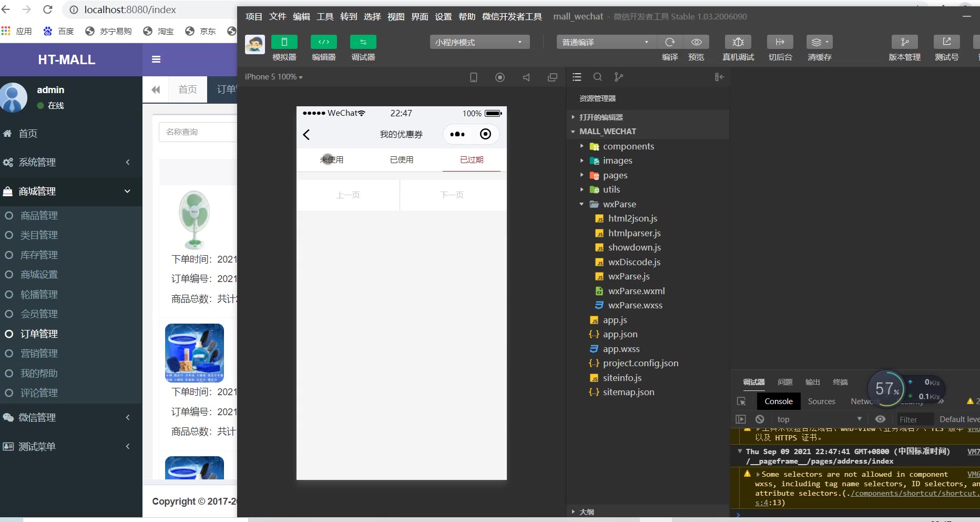Click the detach simulator window icon
The width and height of the screenshot is (980, 522).
(553, 77)
